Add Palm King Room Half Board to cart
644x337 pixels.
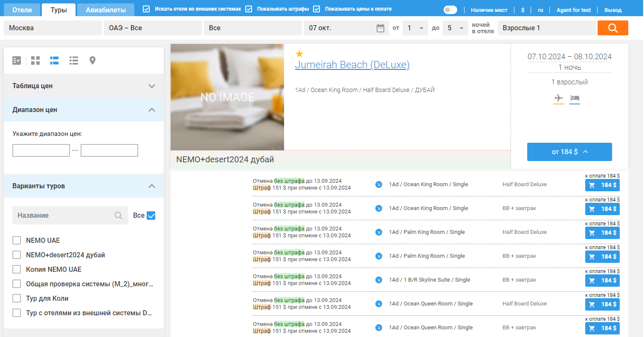[x=602, y=233]
